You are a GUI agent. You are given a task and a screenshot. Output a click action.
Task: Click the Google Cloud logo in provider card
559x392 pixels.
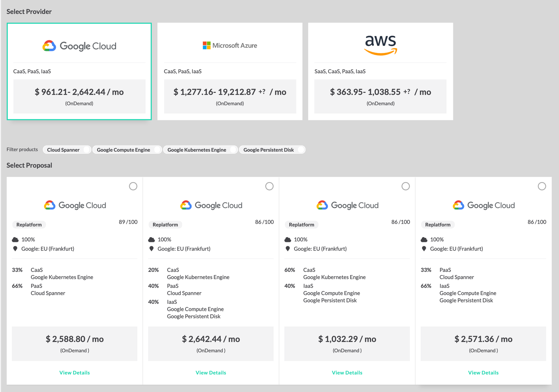(x=79, y=46)
